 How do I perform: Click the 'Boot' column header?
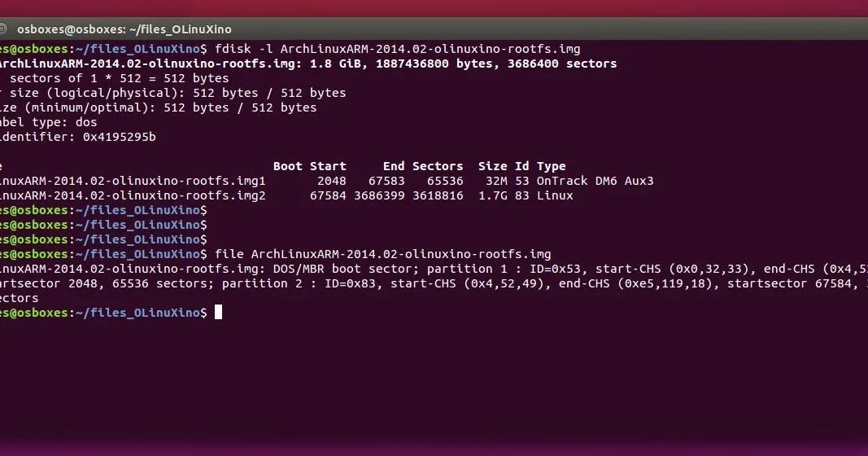(287, 166)
